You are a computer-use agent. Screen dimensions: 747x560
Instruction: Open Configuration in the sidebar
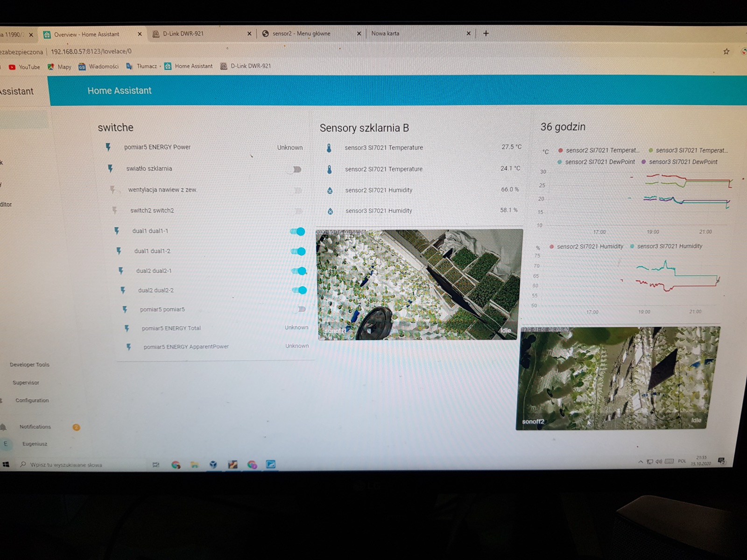tap(32, 400)
